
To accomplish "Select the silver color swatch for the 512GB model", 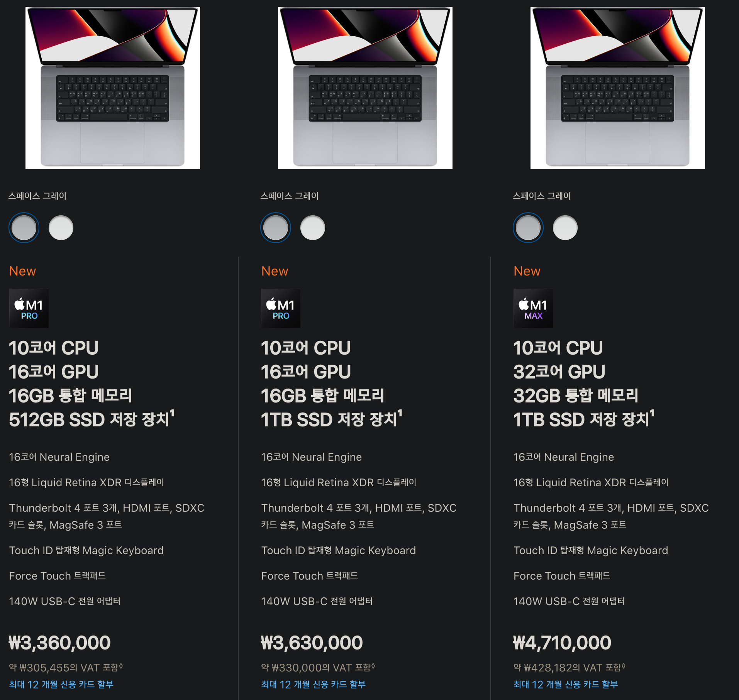I will coord(61,228).
